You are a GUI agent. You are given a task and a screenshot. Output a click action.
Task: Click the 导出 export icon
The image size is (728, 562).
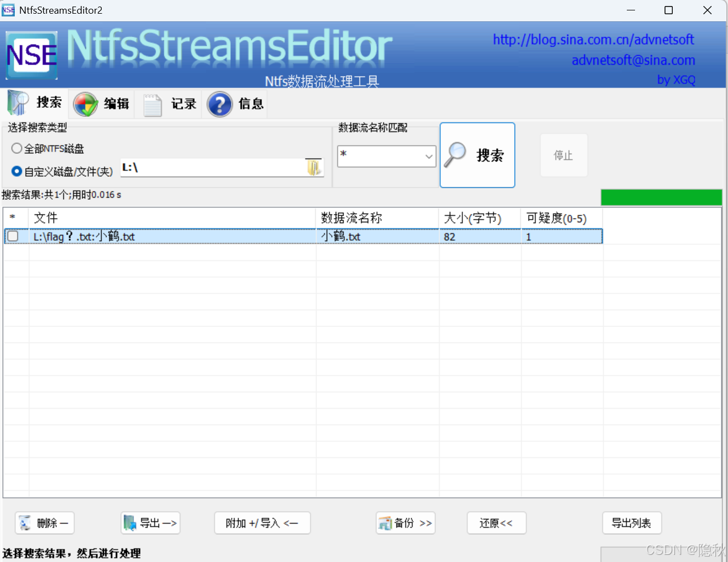(130, 523)
